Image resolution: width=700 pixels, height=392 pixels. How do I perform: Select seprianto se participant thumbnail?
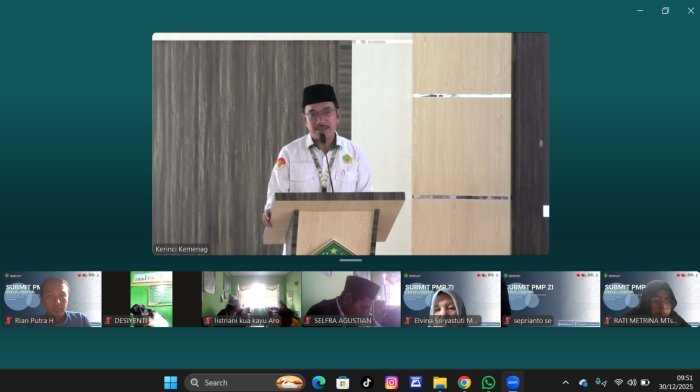pos(551,299)
